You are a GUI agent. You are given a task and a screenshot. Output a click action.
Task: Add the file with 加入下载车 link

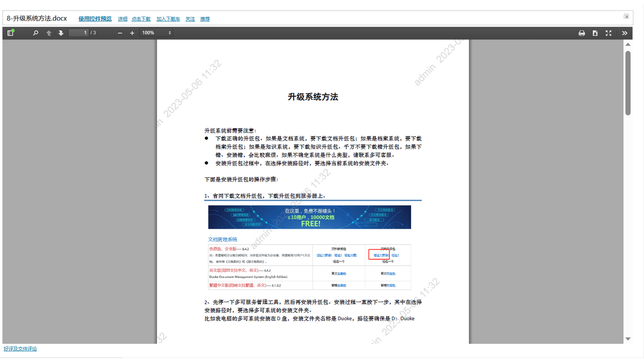[168, 19]
